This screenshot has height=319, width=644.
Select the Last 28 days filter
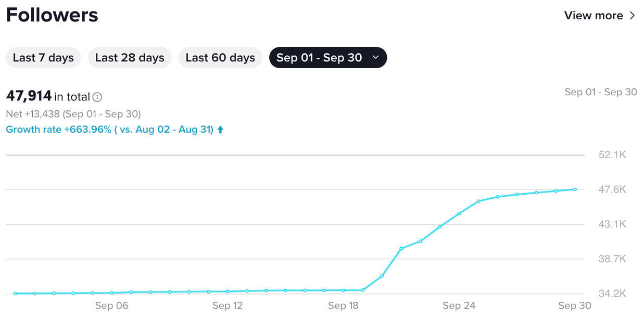pos(130,58)
